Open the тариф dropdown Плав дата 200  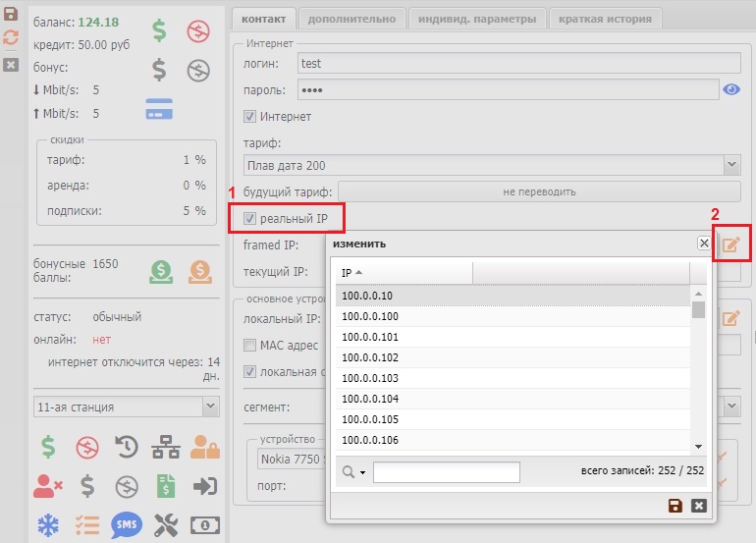click(x=491, y=165)
